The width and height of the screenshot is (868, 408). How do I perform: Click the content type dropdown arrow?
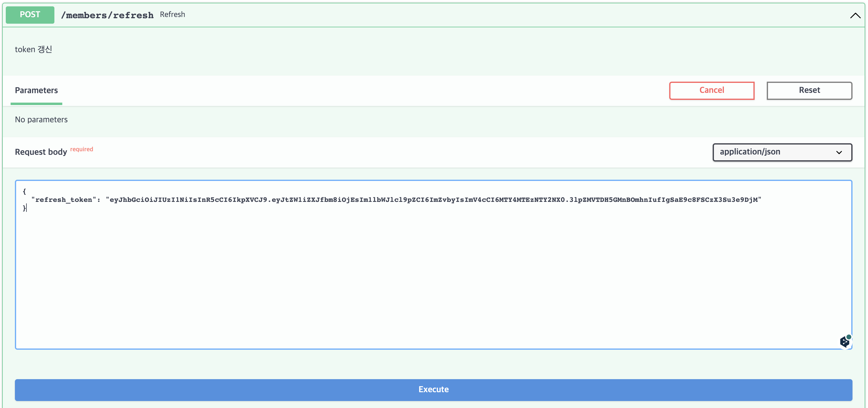(839, 152)
